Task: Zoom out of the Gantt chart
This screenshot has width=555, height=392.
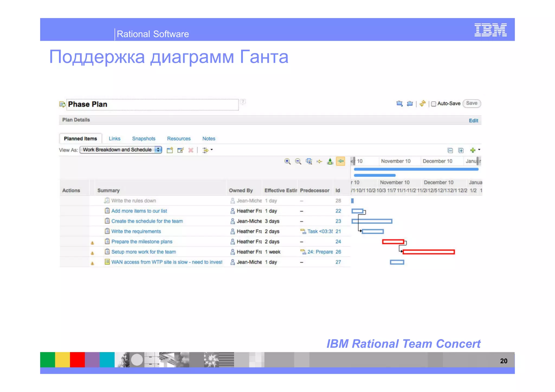Action: (298, 161)
